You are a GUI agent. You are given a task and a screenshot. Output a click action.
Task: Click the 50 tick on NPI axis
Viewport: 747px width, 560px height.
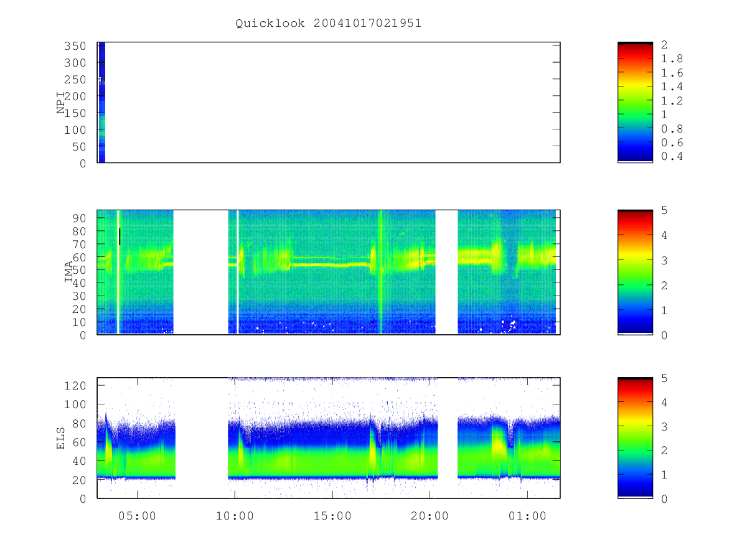tap(79, 147)
